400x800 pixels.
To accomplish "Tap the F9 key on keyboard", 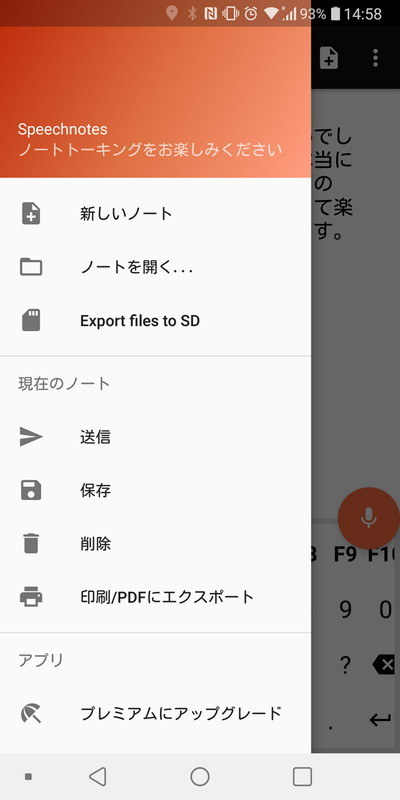I will click(x=345, y=555).
